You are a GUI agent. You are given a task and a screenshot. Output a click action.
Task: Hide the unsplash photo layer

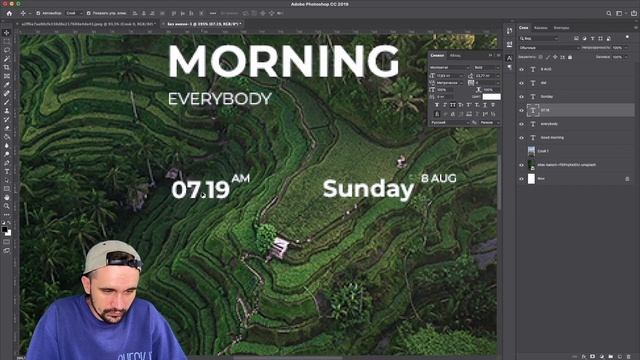(x=521, y=165)
